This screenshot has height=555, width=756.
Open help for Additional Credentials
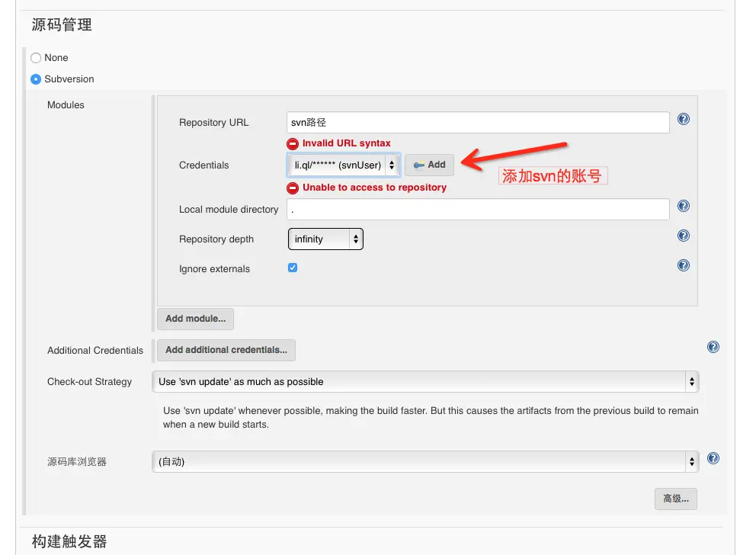pyautogui.click(x=713, y=347)
